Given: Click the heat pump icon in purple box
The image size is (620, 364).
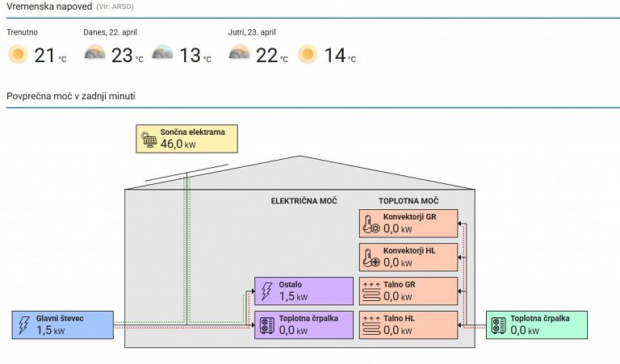Looking at the screenshot, I should tap(266, 324).
